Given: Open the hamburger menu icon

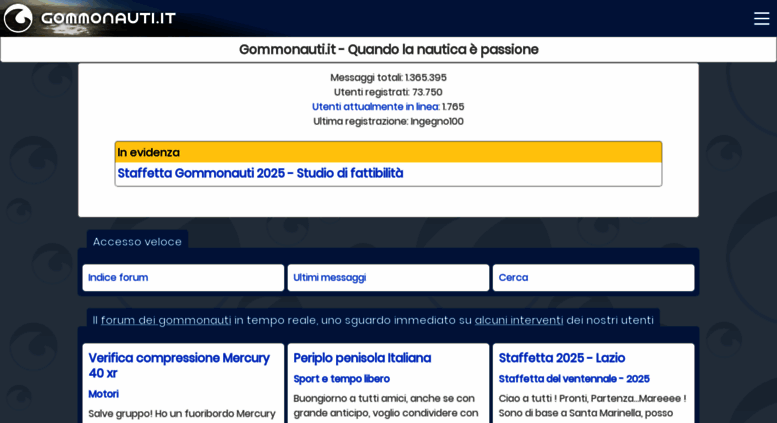Looking at the screenshot, I should 761,19.
